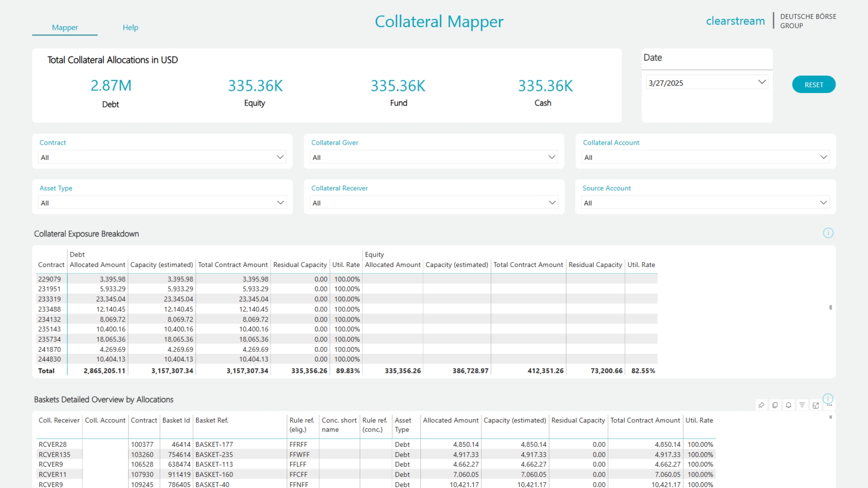Click the clearstream logo link
The image size is (868, 488).
click(x=735, y=21)
